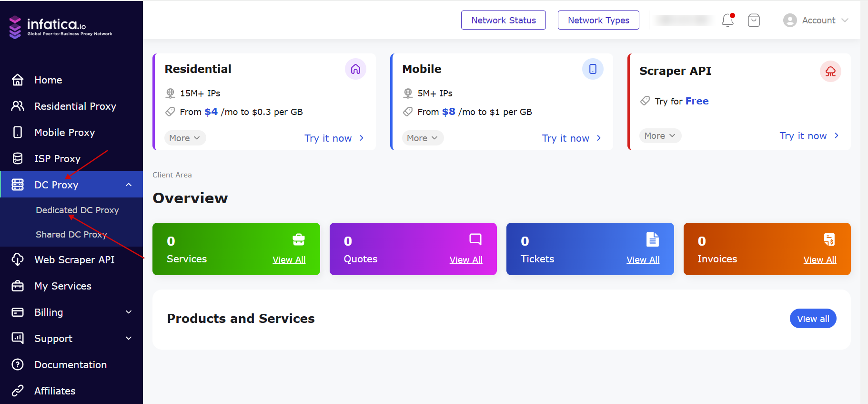Viewport: 868px width, 404px height.
Task: Click View All under Invoices
Action: coord(820,259)
